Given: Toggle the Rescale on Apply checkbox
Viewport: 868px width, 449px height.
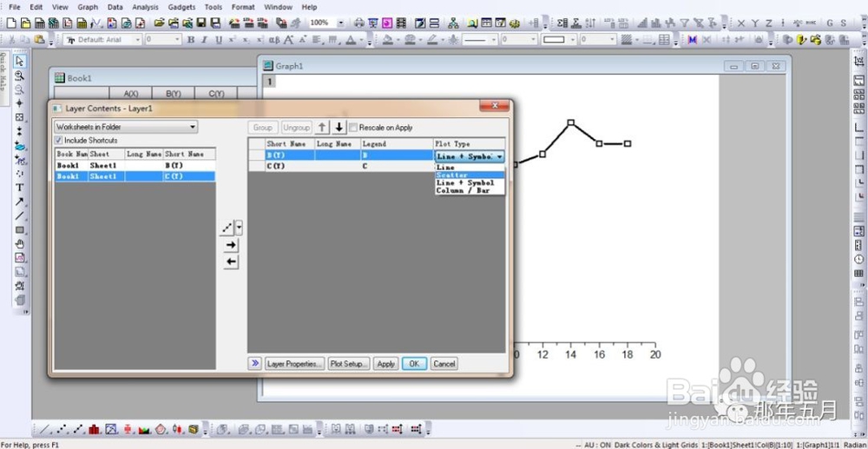Looking at the screenshot, I should (x=354, y=128).
